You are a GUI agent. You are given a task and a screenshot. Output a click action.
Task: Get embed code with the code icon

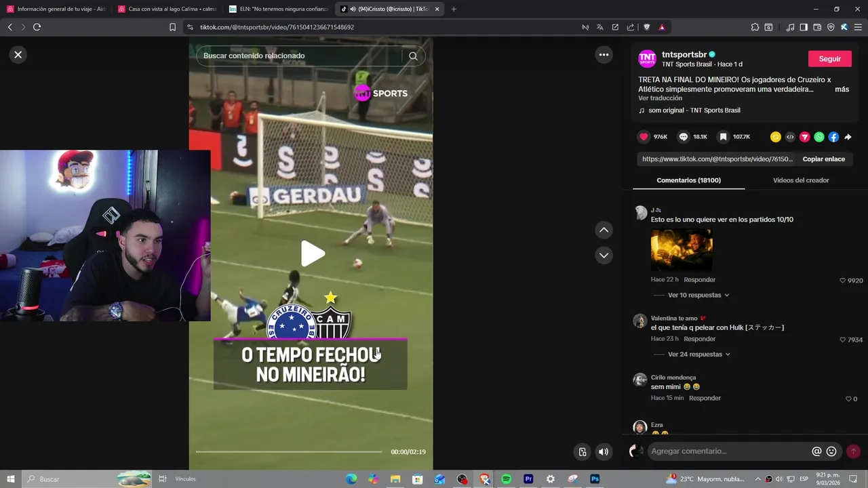tap(790, 137)
